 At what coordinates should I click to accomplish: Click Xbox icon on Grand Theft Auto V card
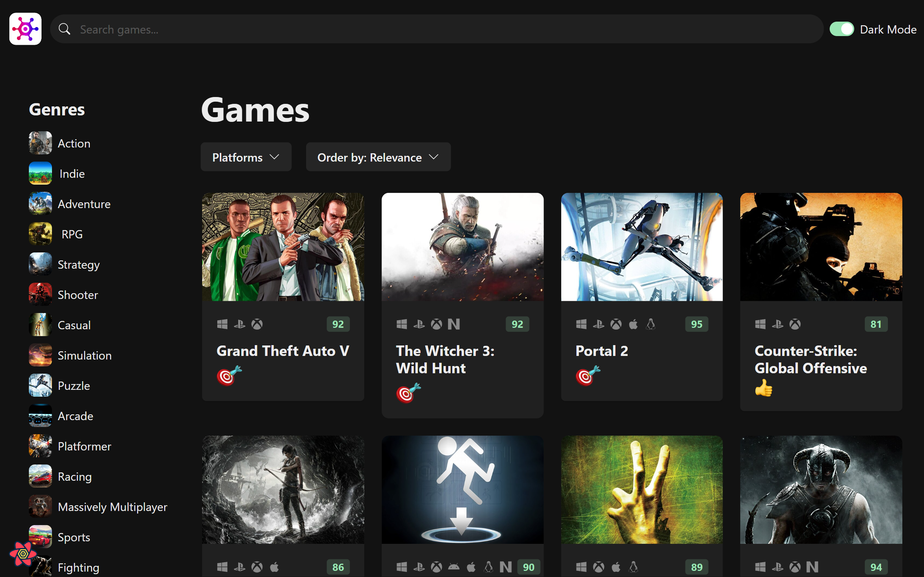257,324
